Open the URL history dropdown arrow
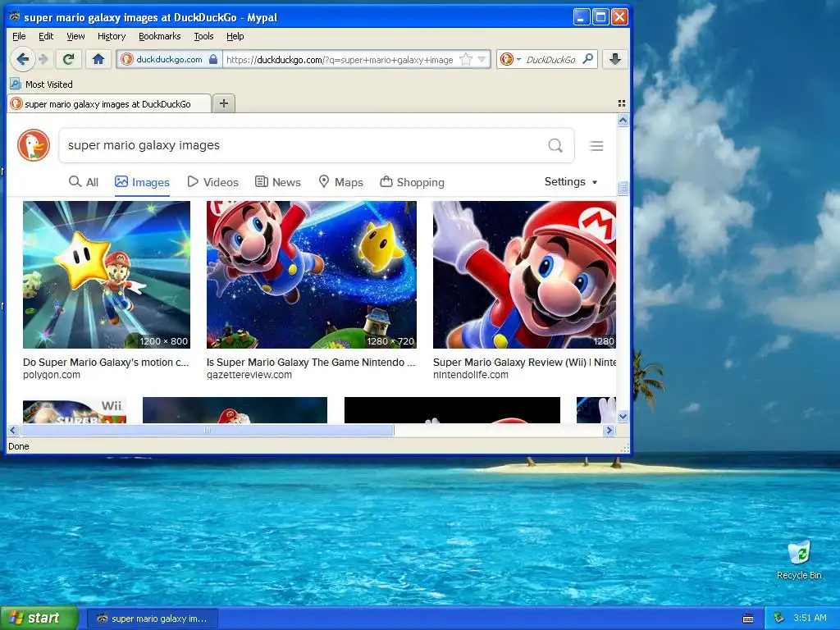The height and width of the screenshot is (630, 840). (482, 59)
